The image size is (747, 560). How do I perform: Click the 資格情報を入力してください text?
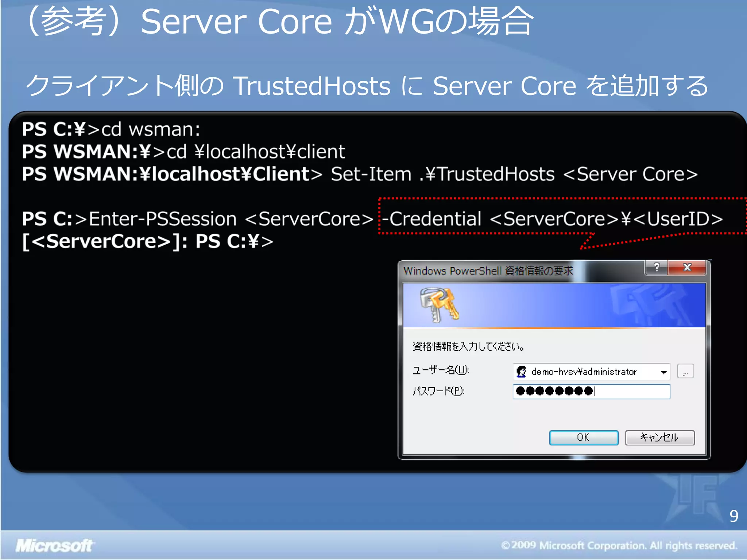click(x=468, y=346)
